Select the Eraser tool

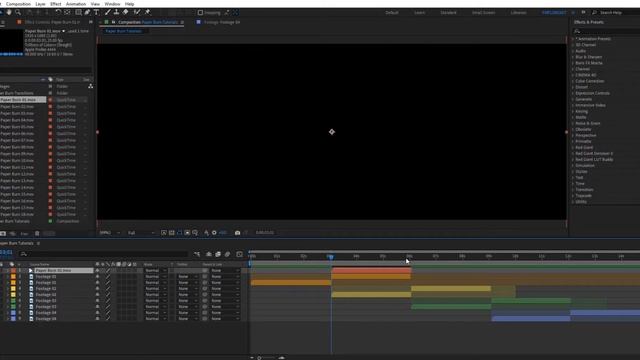click(x=126, y=13)
